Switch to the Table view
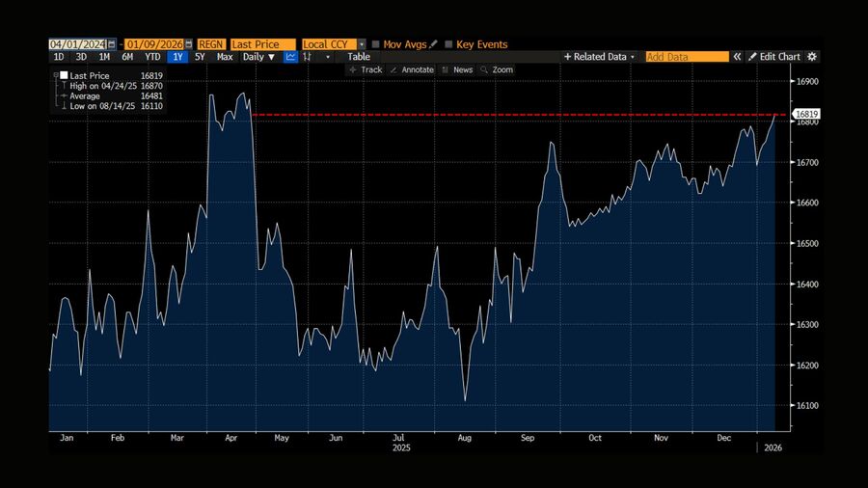Image resolution: width=868 pixels, height=488 pixels. 358,57
